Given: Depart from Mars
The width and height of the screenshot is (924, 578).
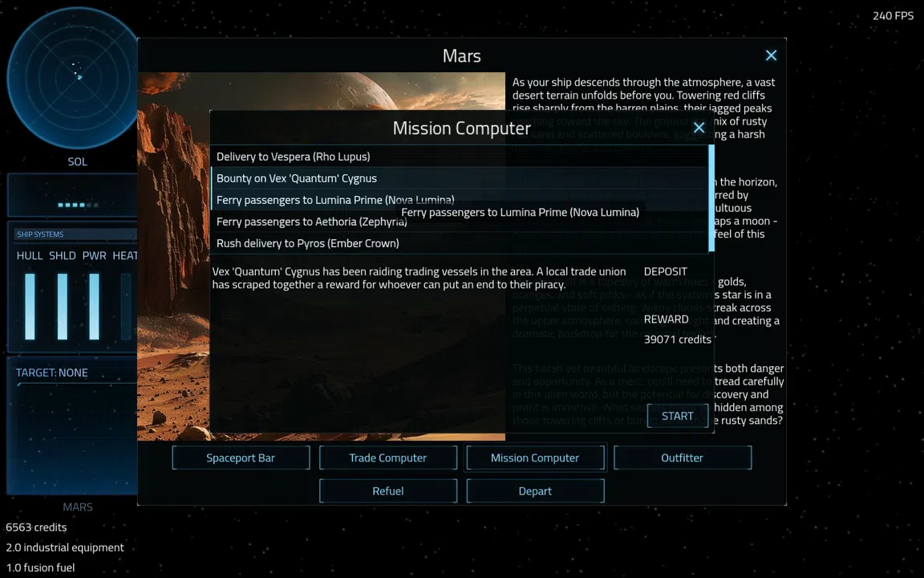Looking at the screenshot, I should tap(535, 490).
